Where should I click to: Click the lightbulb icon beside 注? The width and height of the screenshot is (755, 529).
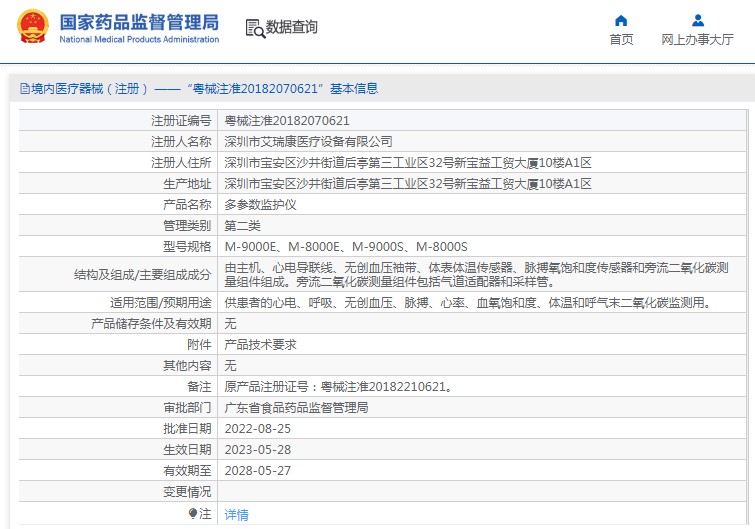[193, 514]
